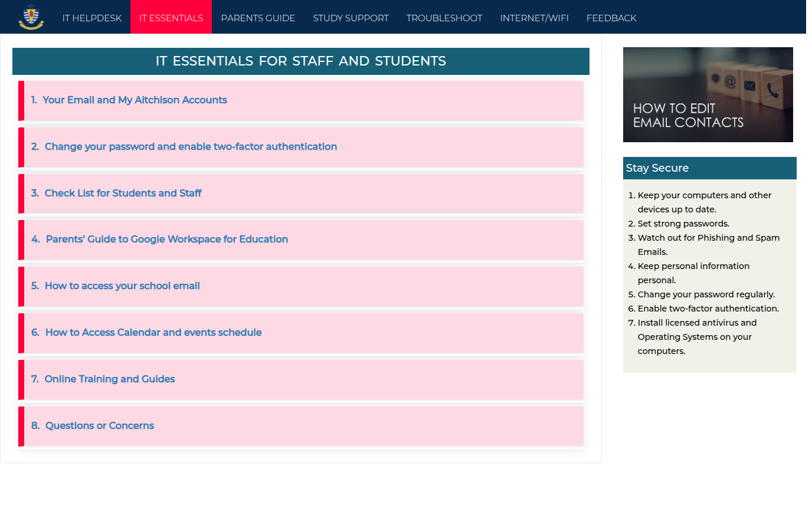Click the school crest logo
Viewport: 812px width, 531px height.
pyautogui.click(x=31, y=17)
